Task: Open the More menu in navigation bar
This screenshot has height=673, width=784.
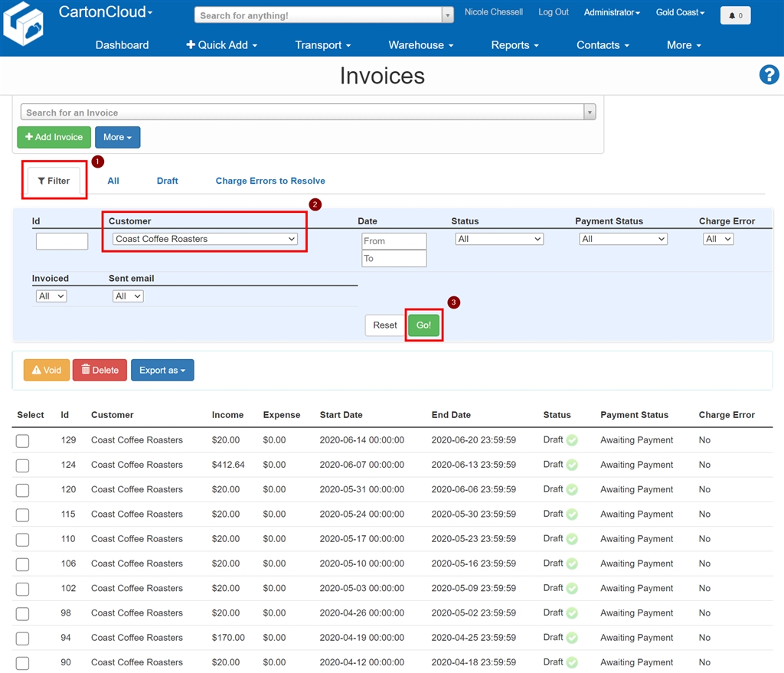Action: coord(684,45)
